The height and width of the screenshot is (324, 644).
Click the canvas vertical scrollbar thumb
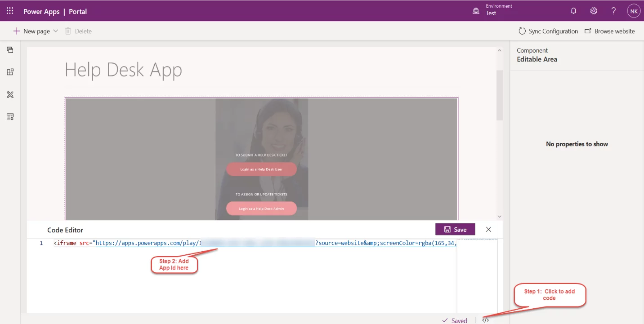tap(499, 95)
